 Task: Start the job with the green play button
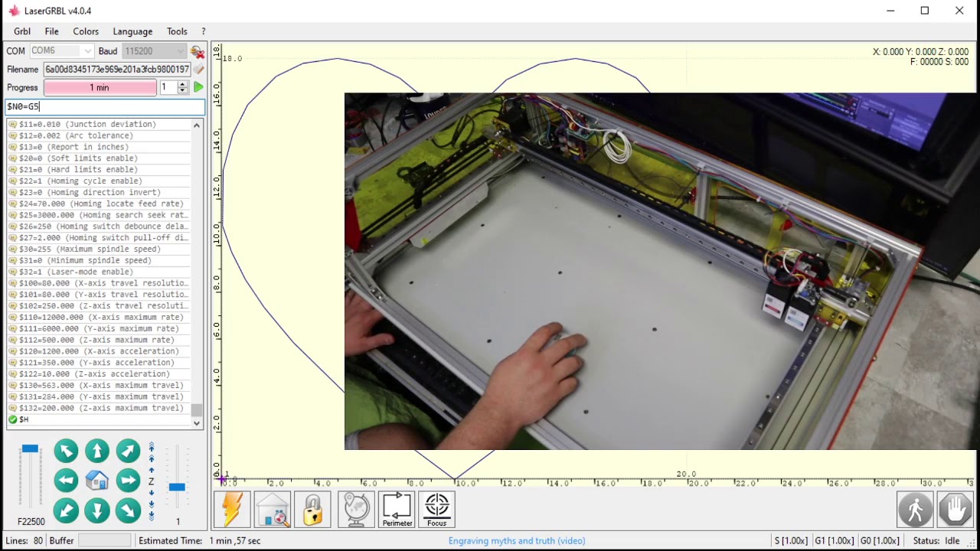pos(198,87)
